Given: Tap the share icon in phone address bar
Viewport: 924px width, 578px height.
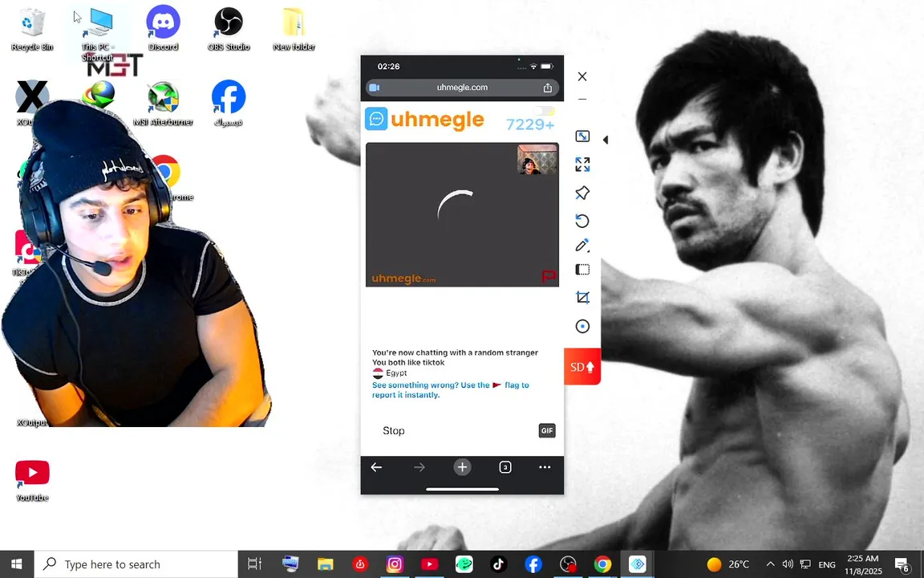Looking at the screenshot, I should (548, 88).
